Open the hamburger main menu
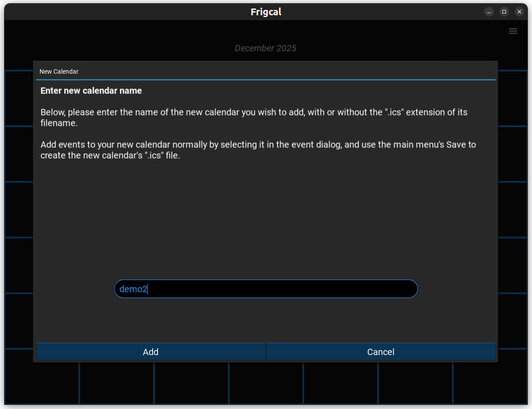This screenshot has height=409, width=532. click(513, 31)
